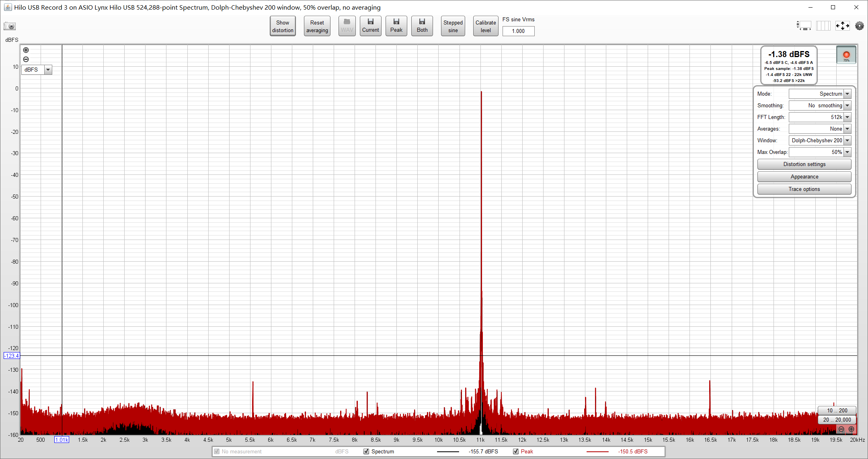This screenshot has height=459, width=868.
Task: Click the -1.38 dBFS level readout
Action: (x=789, y=54)
